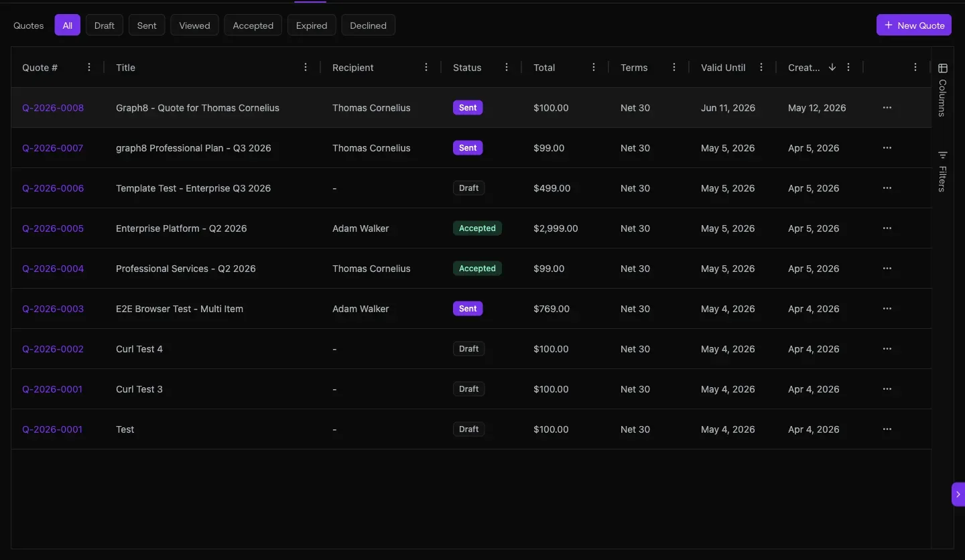Show only Expired quotes
This screenshot has height=560, width=965.
312,25
